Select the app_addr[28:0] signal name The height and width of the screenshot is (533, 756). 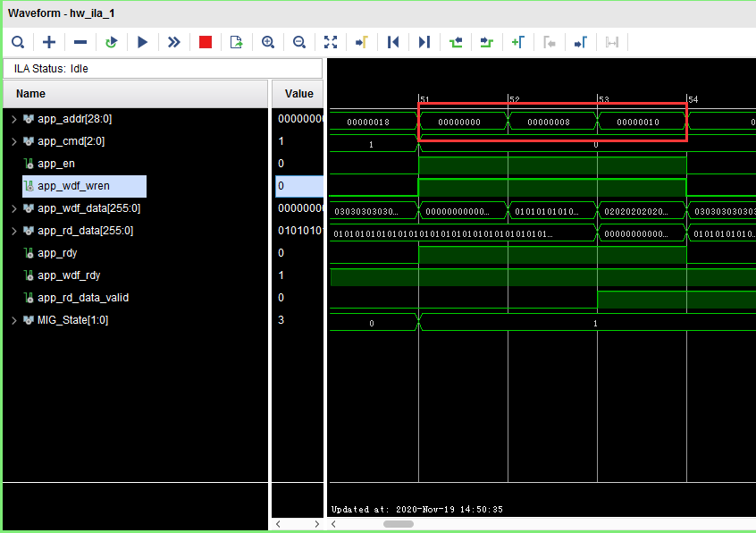click(75, 119)
